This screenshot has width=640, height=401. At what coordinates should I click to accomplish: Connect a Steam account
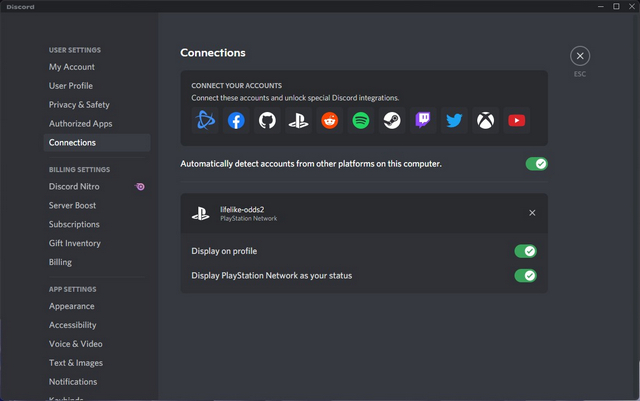(392, 120)
